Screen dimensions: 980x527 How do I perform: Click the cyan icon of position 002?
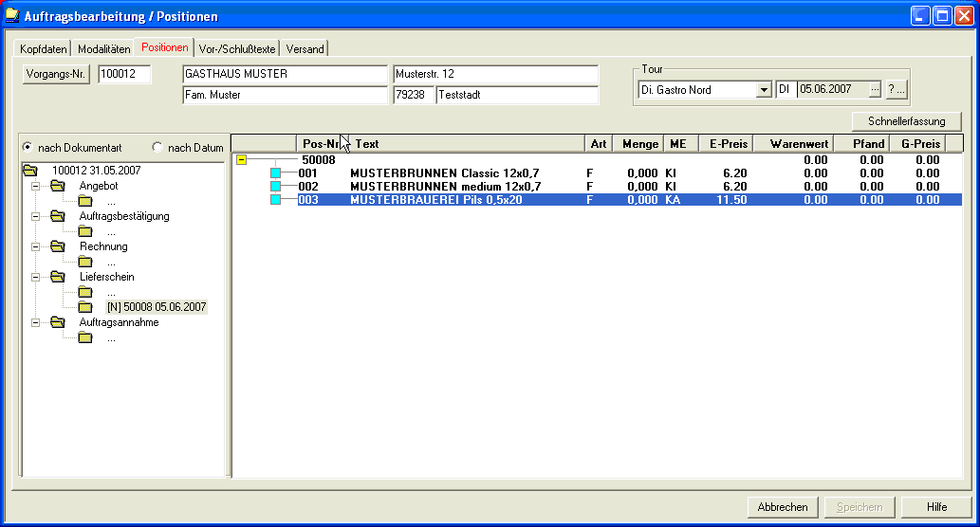click(276, 187)
